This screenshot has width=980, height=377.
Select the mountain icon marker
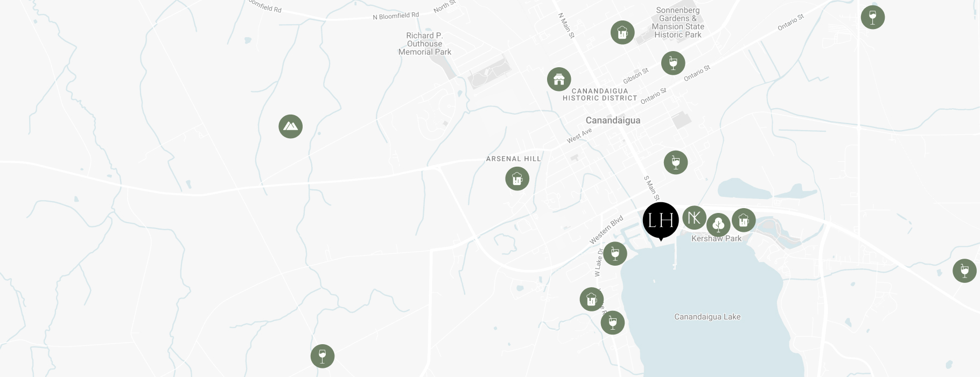(291, 126)
